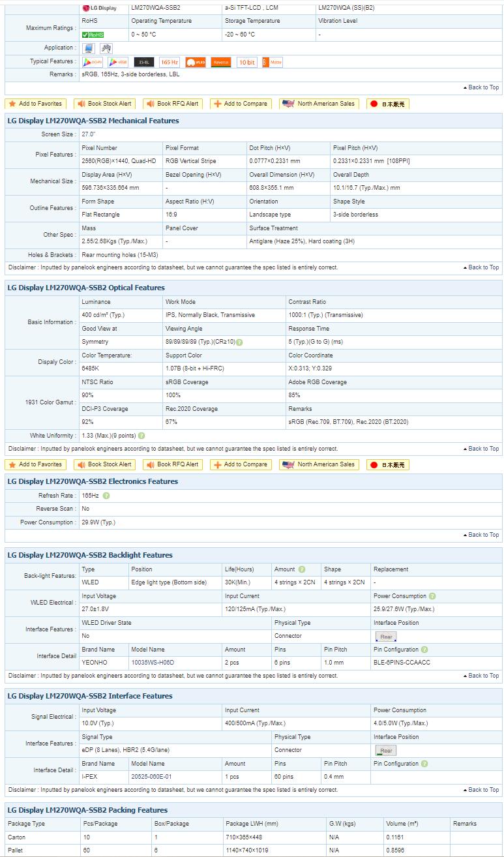Open help icon by interface Pin Configuration
504x857 pixels.
pyautogui.click(x=425, y=764)
